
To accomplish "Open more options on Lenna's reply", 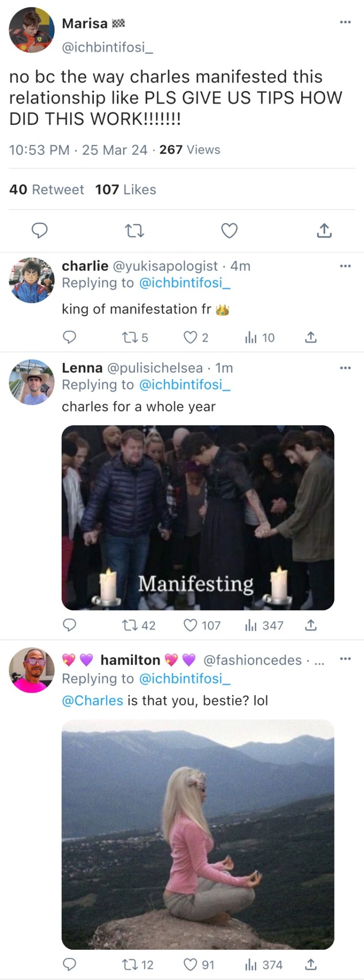I will click(x=346, y=367).
